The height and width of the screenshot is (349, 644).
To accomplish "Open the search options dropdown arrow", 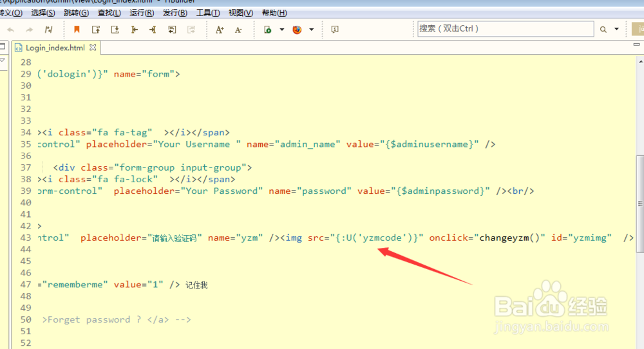I will 616,29.
